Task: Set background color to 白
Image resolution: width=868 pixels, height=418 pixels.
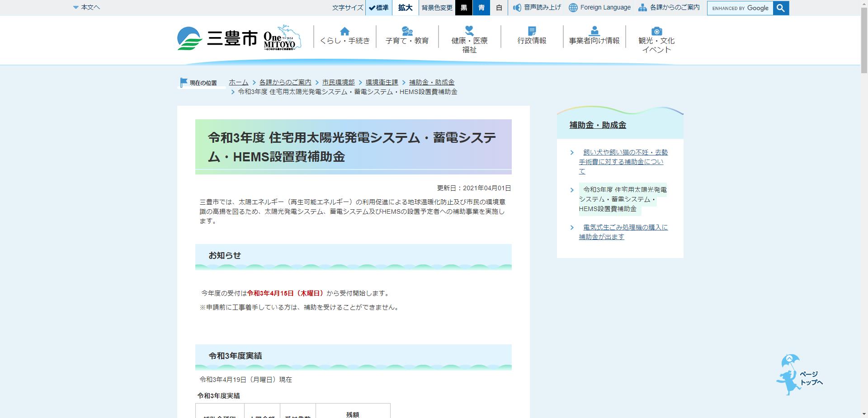Action: [x=498, y=8]
